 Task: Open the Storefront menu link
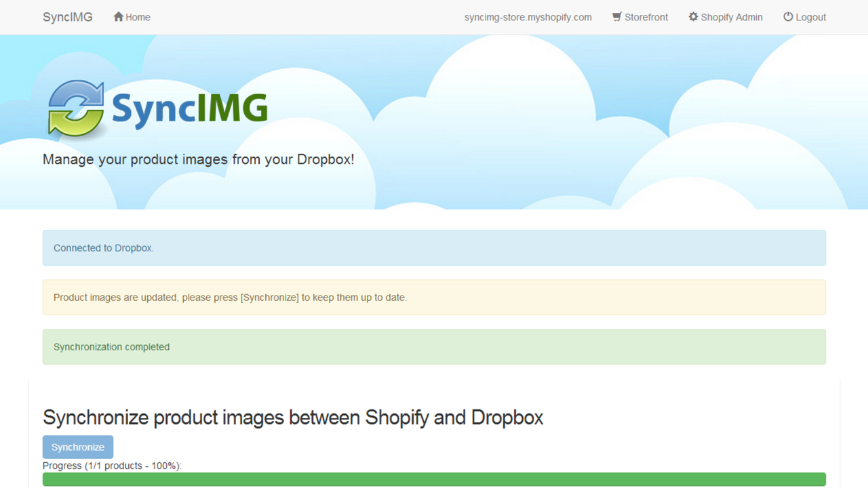click(x=640, y=17)
